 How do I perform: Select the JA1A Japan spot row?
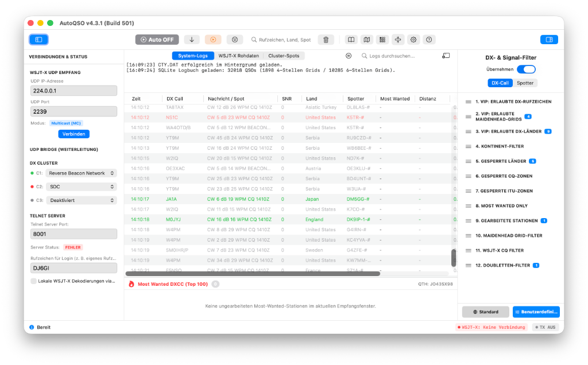pyautogui.click(x=290, y=199)
